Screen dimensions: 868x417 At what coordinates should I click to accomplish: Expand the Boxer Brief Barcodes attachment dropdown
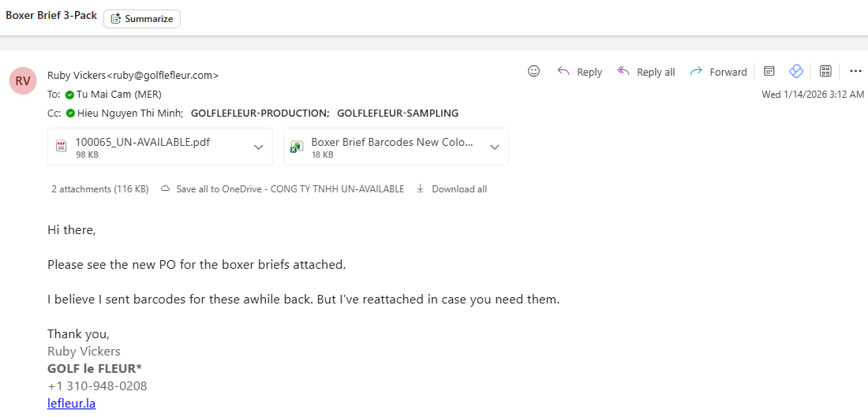tap(494, 147)
